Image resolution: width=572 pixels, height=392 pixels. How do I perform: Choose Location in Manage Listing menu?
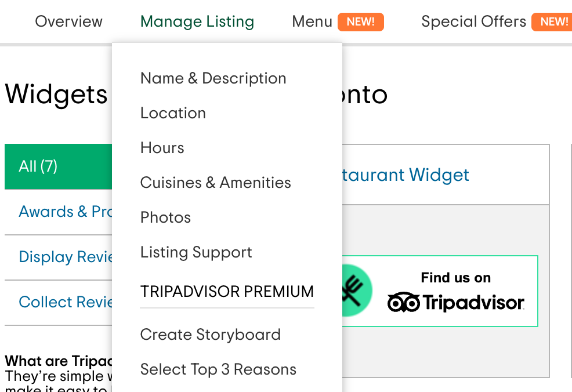point(173,113)
